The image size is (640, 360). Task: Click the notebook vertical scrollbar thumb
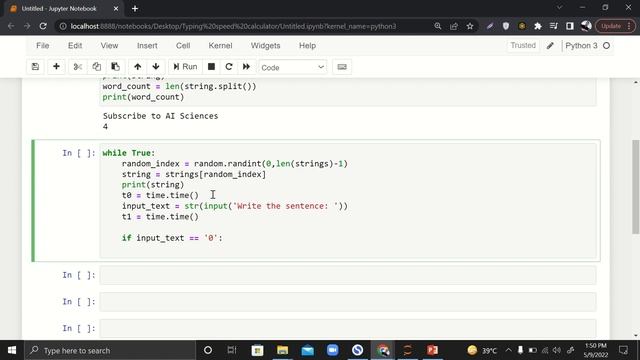click(x=636, y=187)
